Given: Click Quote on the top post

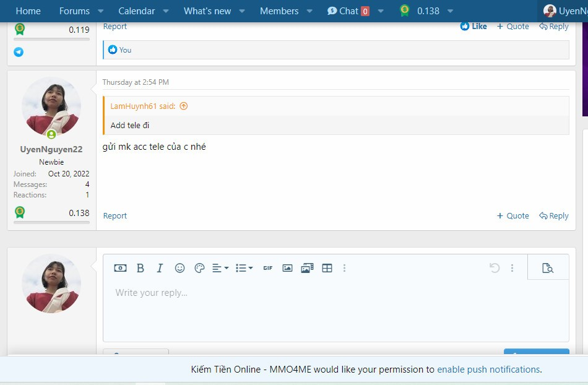Looking at the screenshot, I should [x=512, y=26].
